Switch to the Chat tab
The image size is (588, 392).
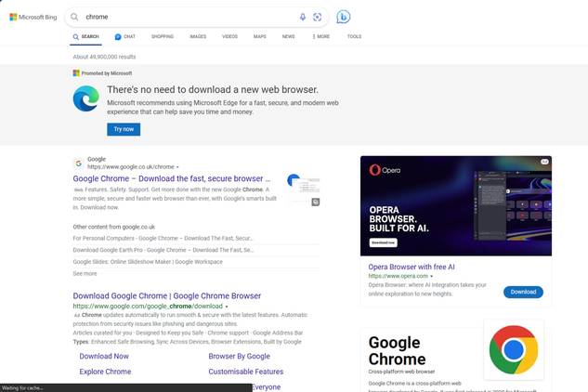click(x=124, y=37)
